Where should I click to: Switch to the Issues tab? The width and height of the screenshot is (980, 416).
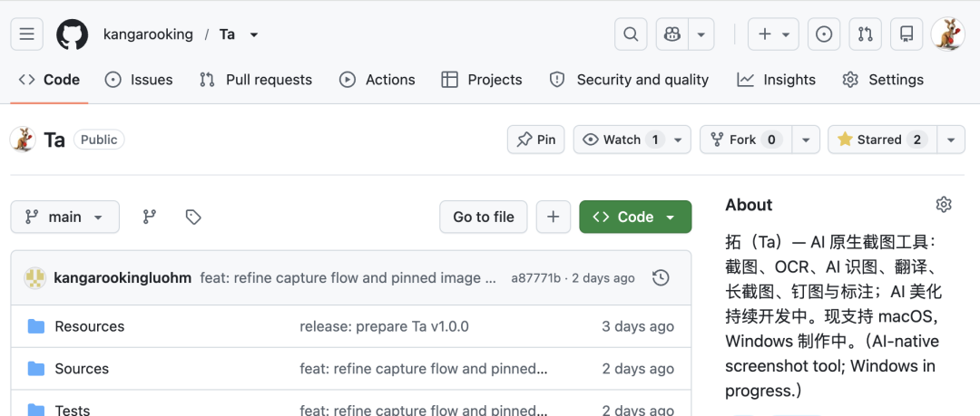pyautogui.click(x=139, y=80)
